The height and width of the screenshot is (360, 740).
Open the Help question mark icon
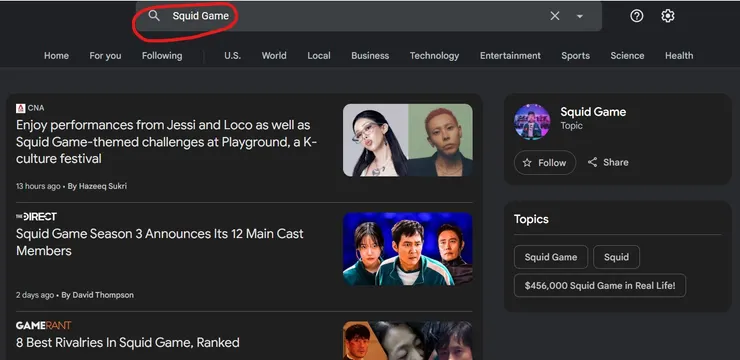pyautogui.click(x=637, y=16)
